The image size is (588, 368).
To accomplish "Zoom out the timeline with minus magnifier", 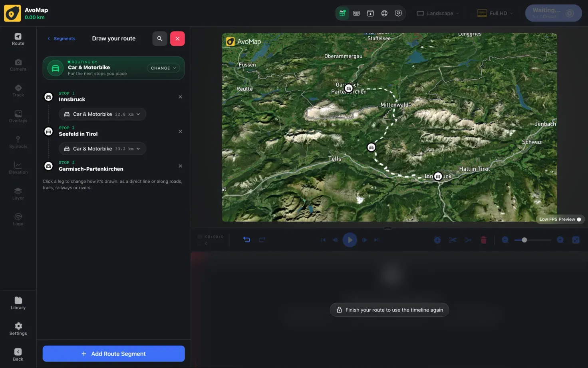I will 505,240.
